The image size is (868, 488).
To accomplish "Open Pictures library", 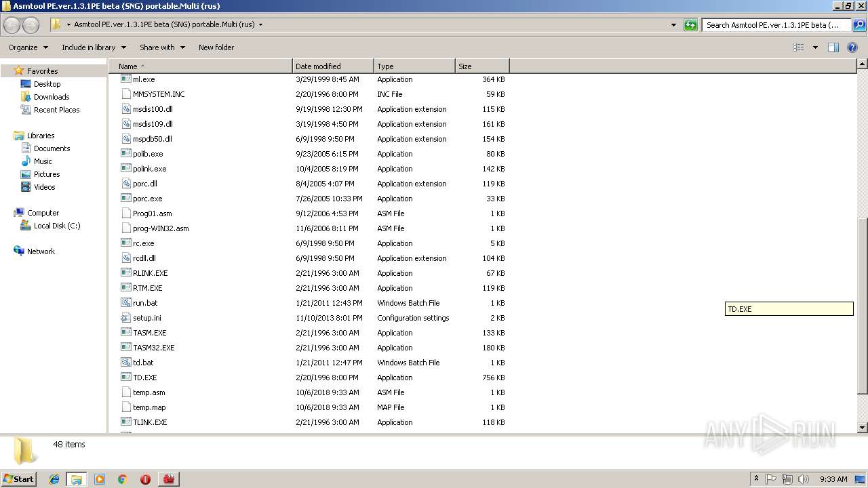I will (47, 174).
